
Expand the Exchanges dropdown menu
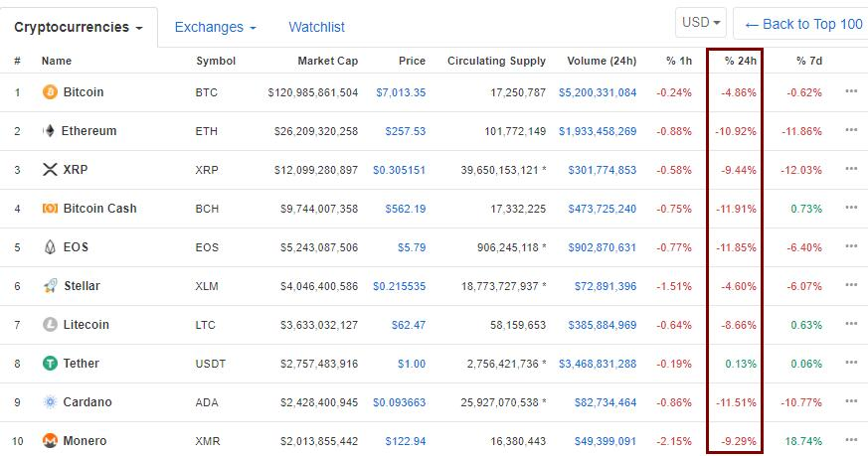(216, 27)
